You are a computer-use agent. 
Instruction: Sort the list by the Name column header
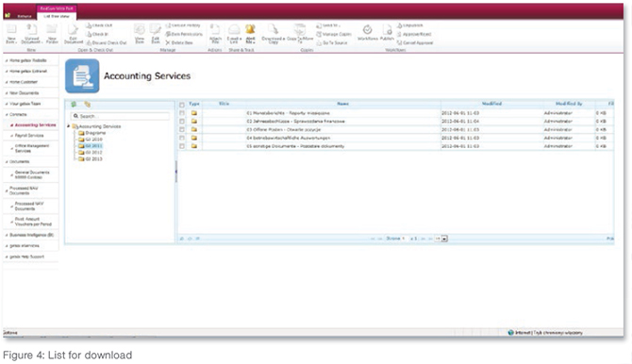click(343, 104)
